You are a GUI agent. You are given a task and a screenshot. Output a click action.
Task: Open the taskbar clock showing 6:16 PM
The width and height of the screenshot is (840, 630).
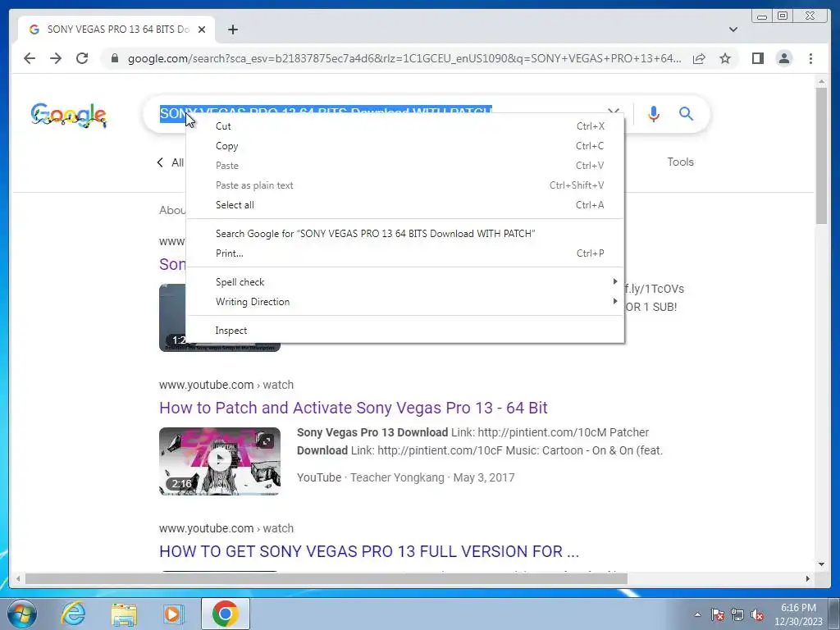pyautogui.click(x=798, y=614)
